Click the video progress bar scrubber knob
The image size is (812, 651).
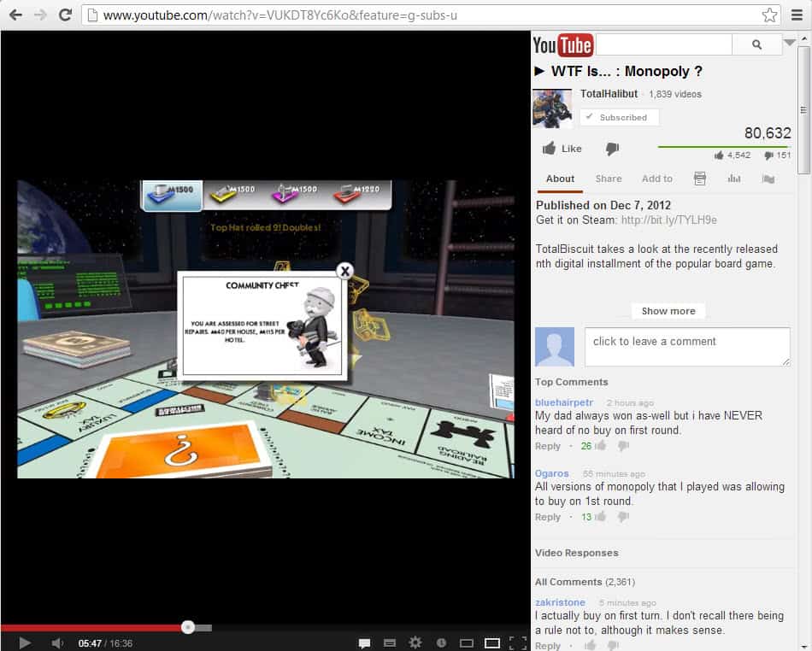click(188, 627)
